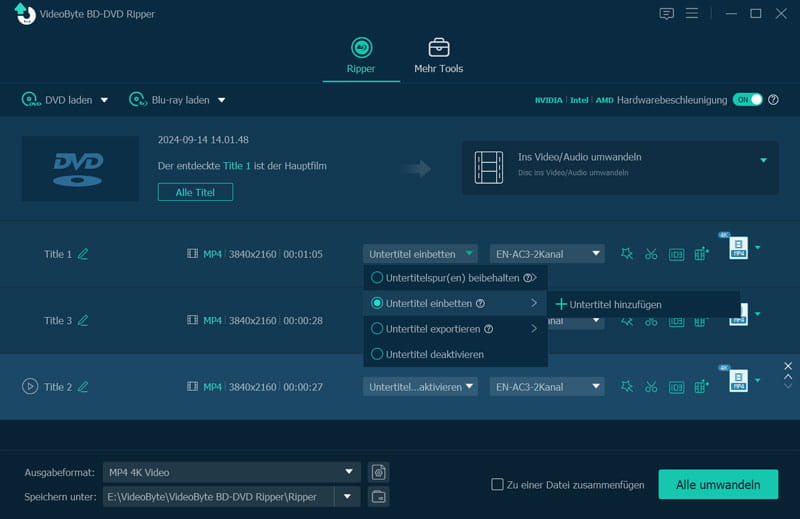The width and height of the screenshot is (800, 519).
Task: Click the Speichern unter path field
Action: 218,497
